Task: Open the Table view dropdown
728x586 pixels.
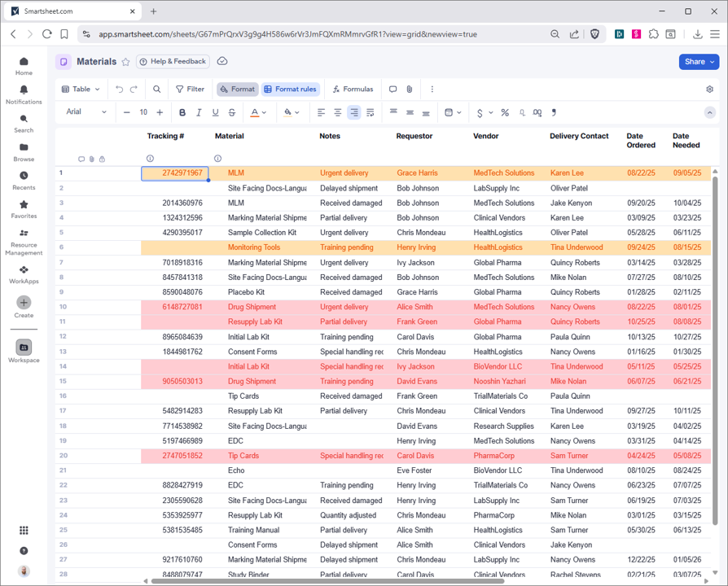Action: 81,90
